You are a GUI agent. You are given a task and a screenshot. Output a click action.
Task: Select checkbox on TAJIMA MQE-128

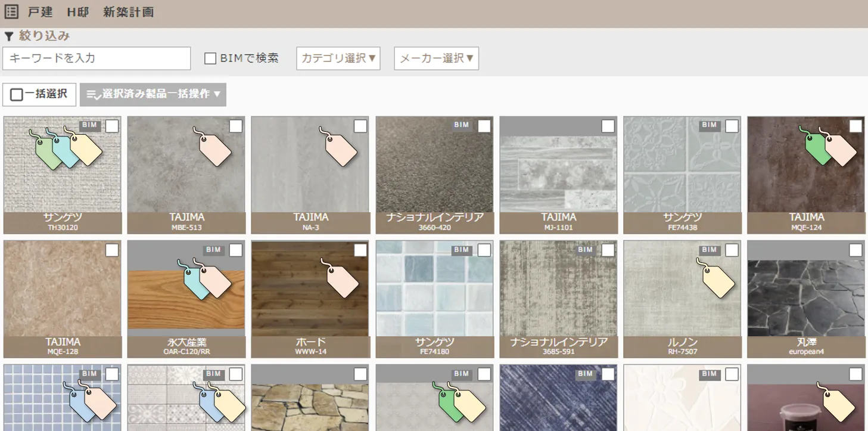tap(112, 250)
